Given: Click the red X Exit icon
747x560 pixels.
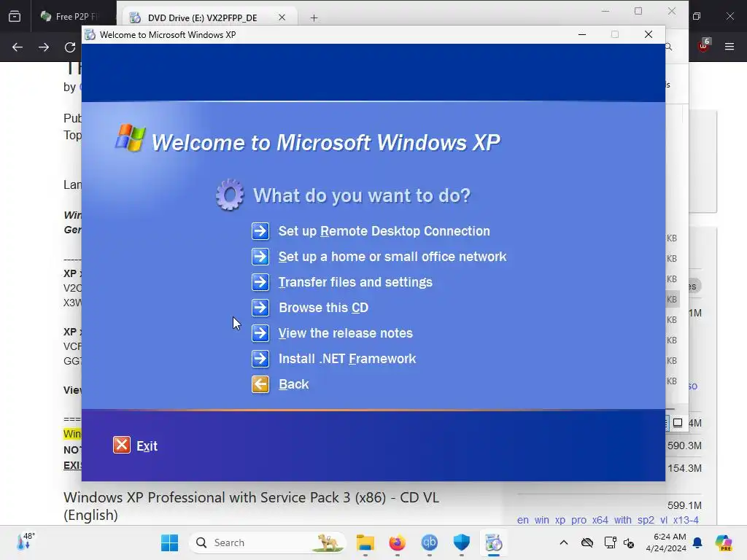Looking at the screenshot, I should 122,446.
